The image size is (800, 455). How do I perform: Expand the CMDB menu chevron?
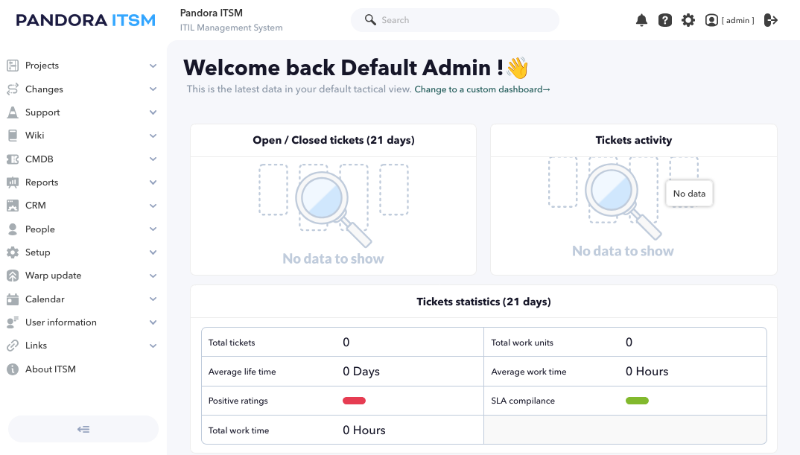tap(153, 159)
